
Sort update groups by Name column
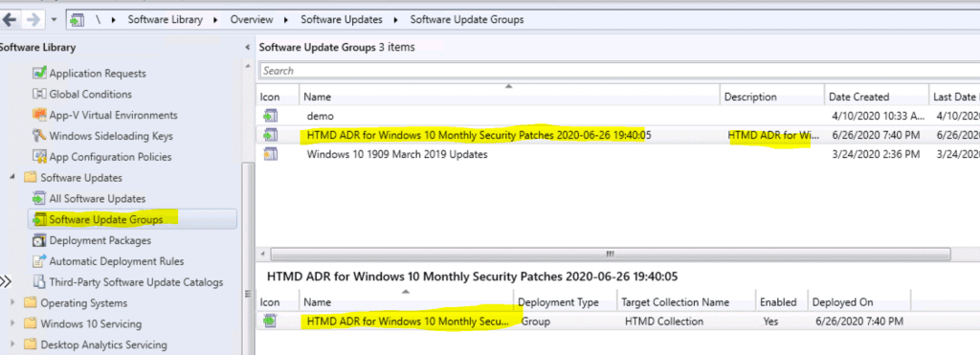(x=509, y=97)
